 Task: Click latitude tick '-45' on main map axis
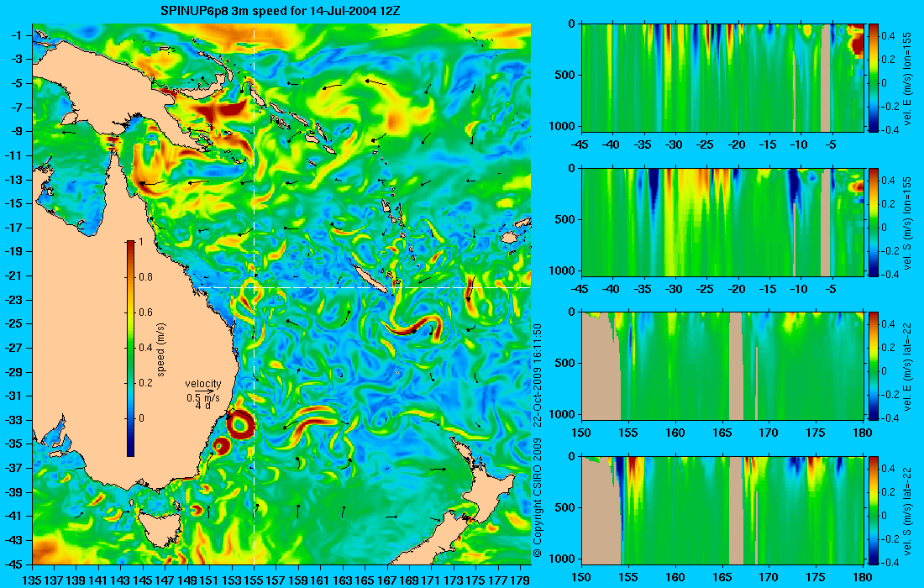coord(15,564)
